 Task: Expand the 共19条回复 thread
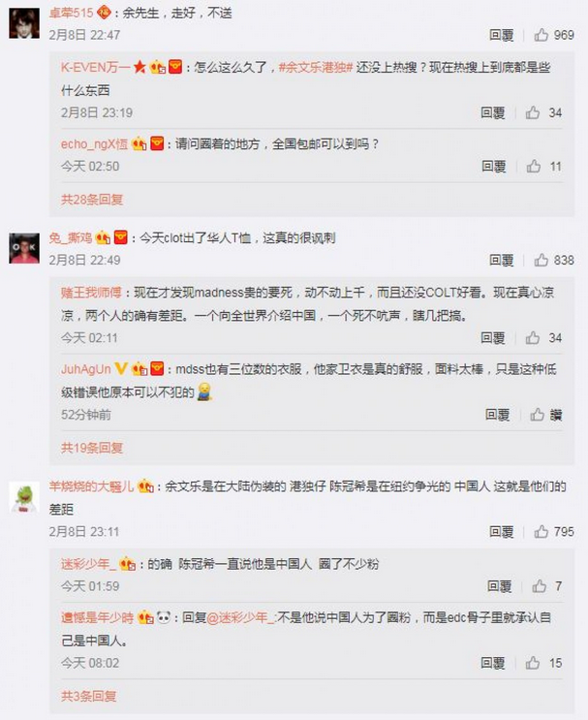tap(92, 448)
